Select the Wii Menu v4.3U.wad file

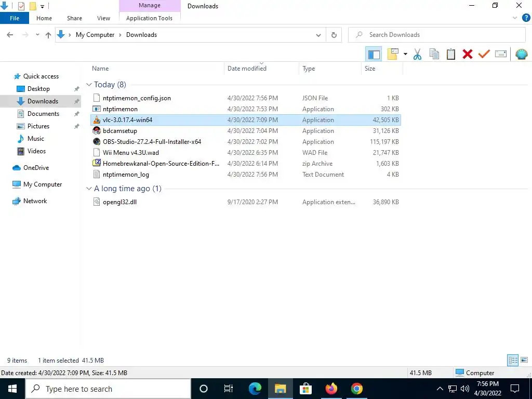[x=246, y=152]
